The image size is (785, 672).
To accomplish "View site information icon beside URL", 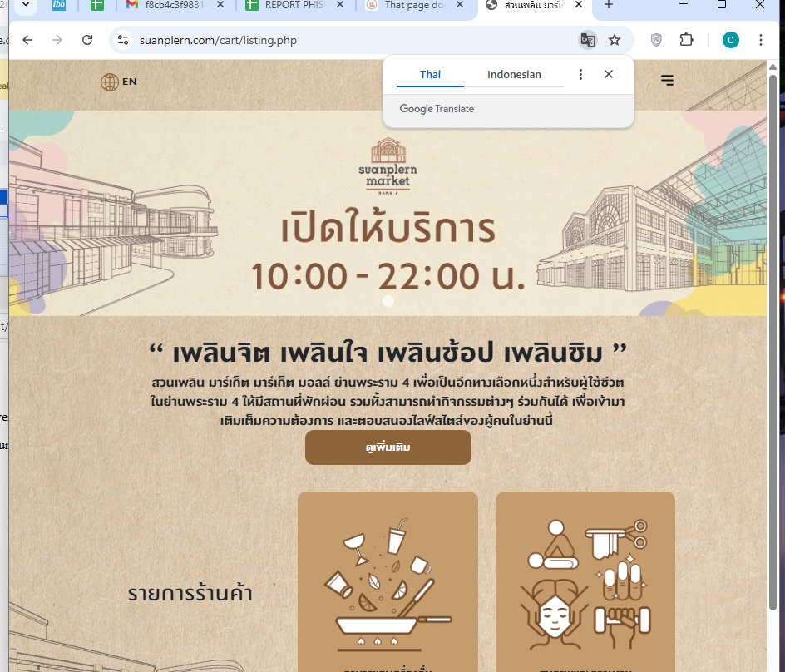I will click(x=123, y=40).
